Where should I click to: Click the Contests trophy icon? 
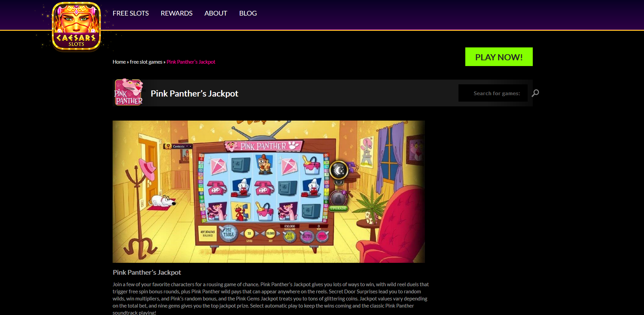click(x=168, y=146)
